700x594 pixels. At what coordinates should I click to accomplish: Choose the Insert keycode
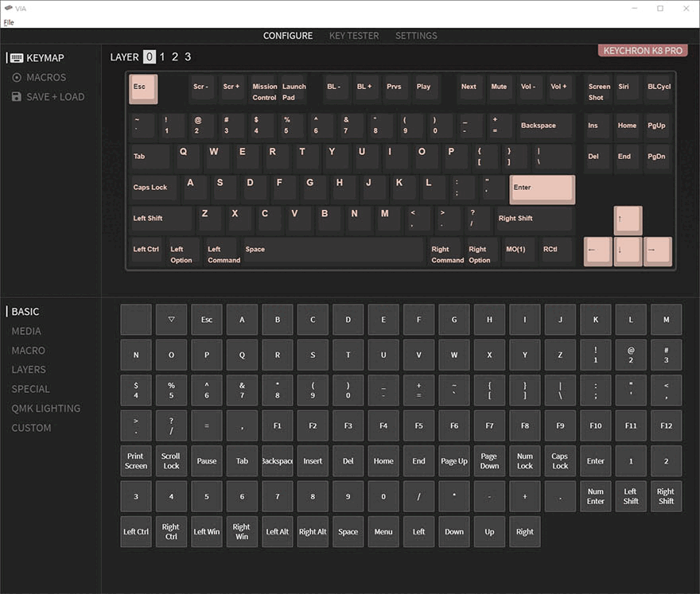pyautogui.click(x=313, y=461)
